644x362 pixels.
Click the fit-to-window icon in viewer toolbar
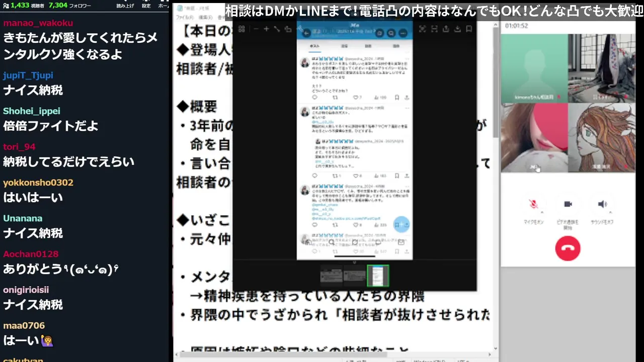[x=434, y=29]
